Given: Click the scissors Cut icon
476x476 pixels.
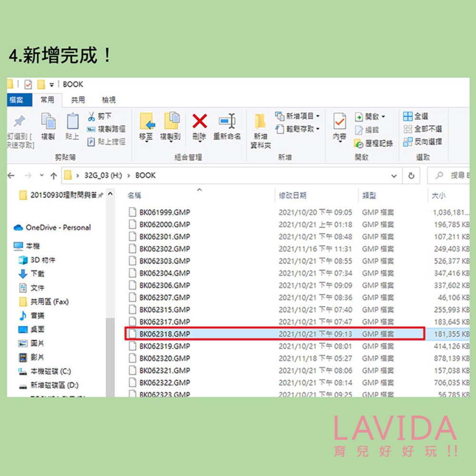Looking at the screenshot, I should click(91, 116).
